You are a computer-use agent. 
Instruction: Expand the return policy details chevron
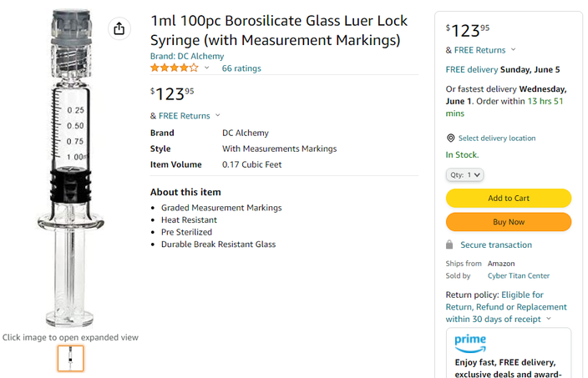pos(549,319)
